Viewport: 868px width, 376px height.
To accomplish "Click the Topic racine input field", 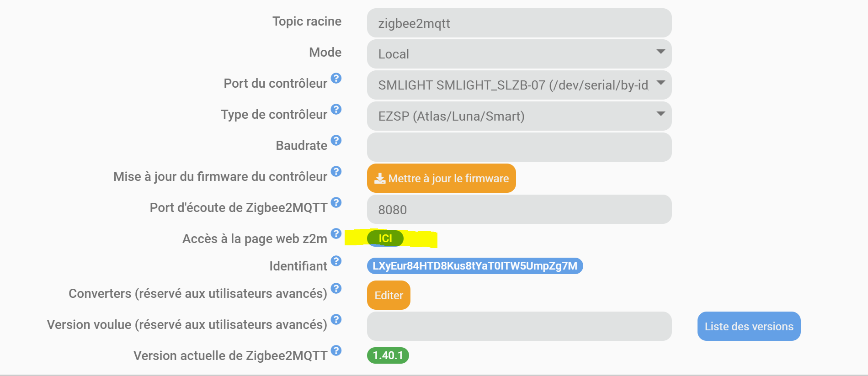I will (x=519, y=23).
